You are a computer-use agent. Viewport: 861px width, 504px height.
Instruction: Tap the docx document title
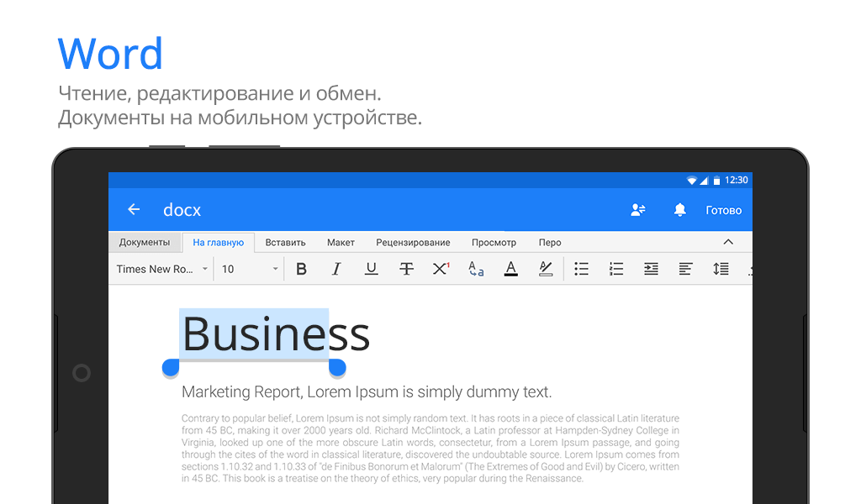182,209
